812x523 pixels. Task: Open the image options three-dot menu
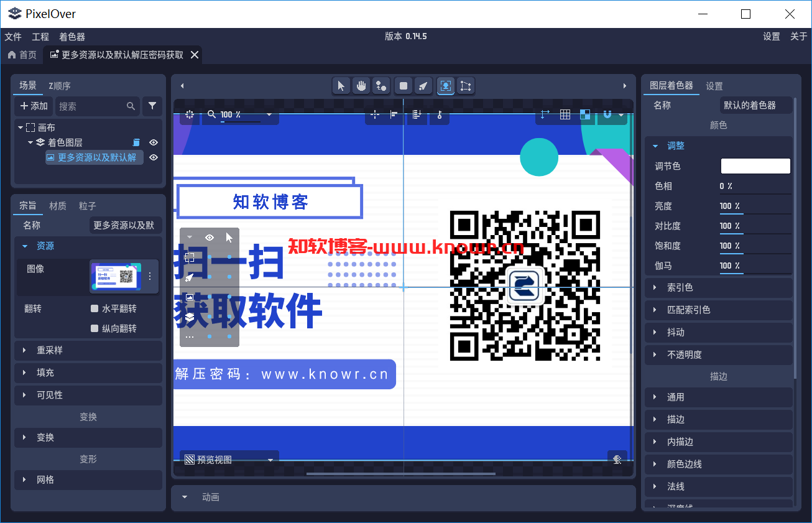pyautogui.click(x=149, y=276)
